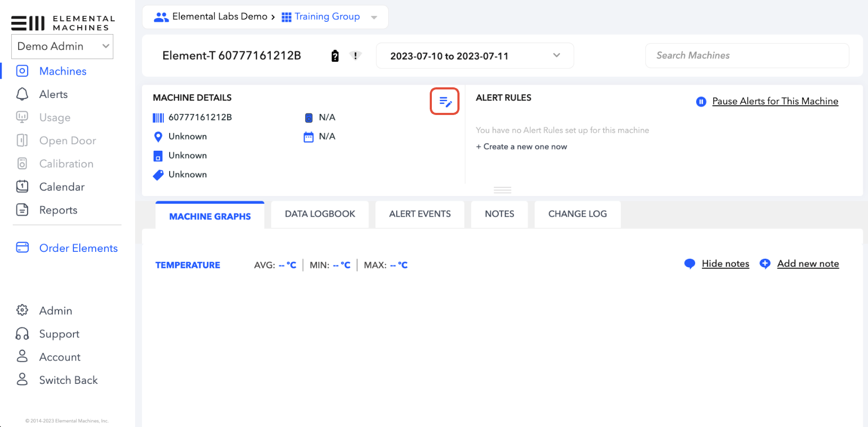Click the Usage monitor icon
This screenshot has height=427, width=868.
(x=22, y=117)
